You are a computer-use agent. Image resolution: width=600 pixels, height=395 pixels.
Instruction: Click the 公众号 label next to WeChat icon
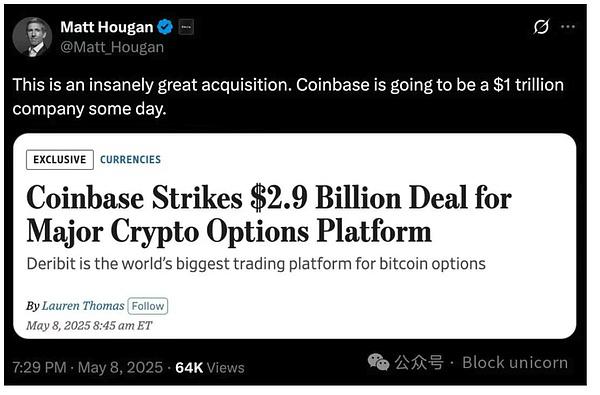419,362
